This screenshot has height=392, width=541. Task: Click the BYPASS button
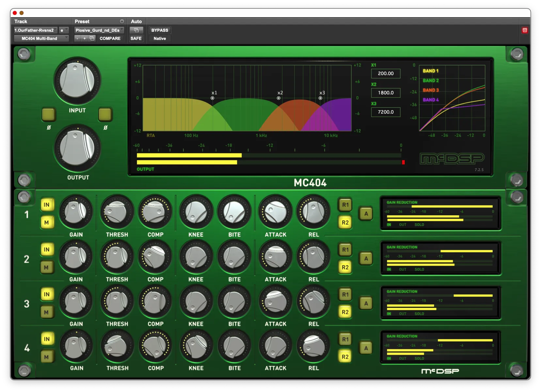160,30
